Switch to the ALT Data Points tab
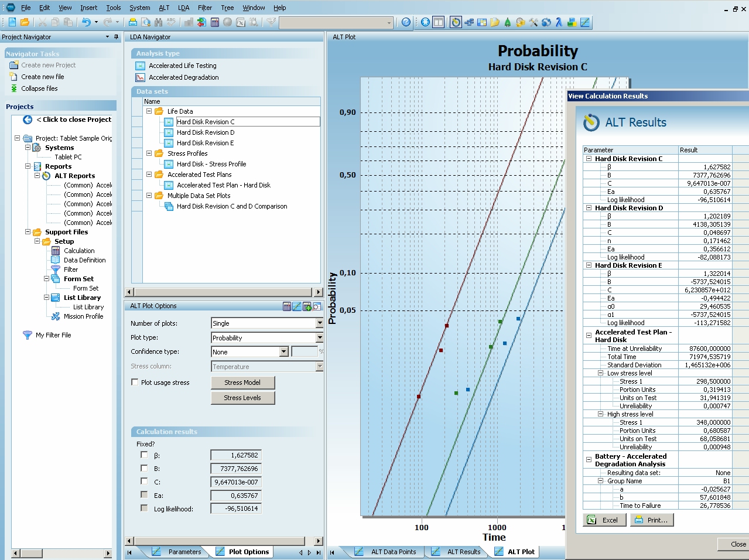 [393, 552]
